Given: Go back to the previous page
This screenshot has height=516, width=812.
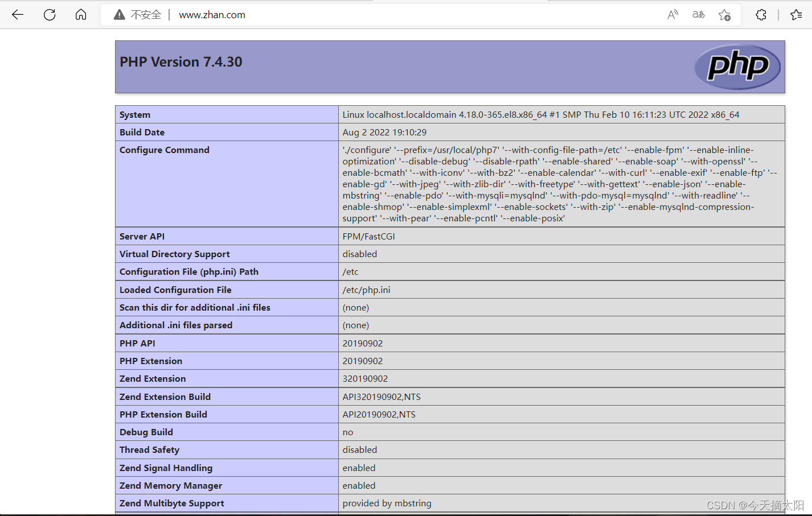Looking at the screenshot, I should pos(18,15).
